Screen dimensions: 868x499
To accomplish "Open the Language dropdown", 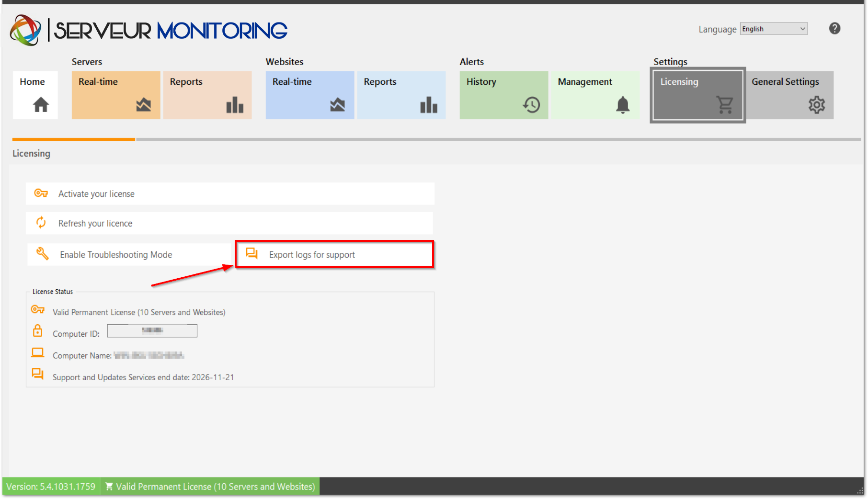I will coord(774,29).
